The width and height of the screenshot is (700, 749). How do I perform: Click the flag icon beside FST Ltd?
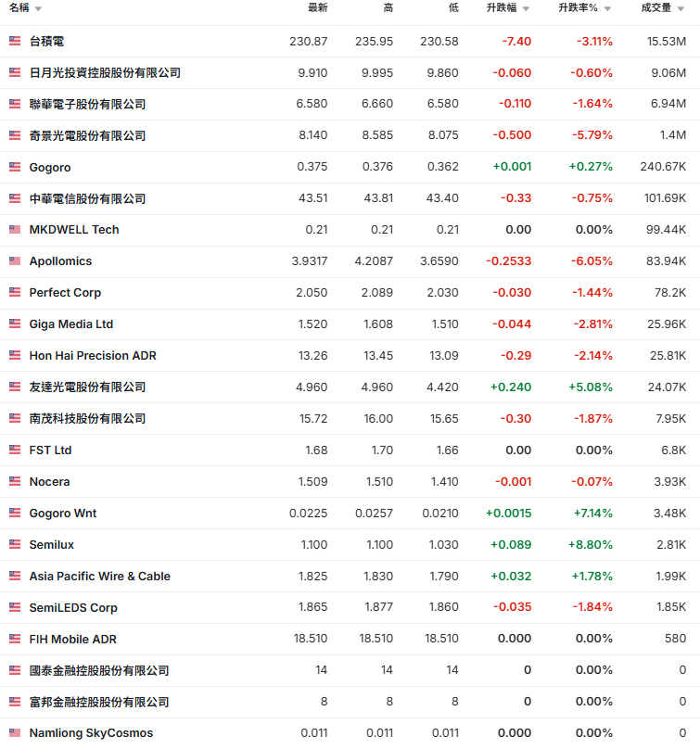(x=15, y=450)
